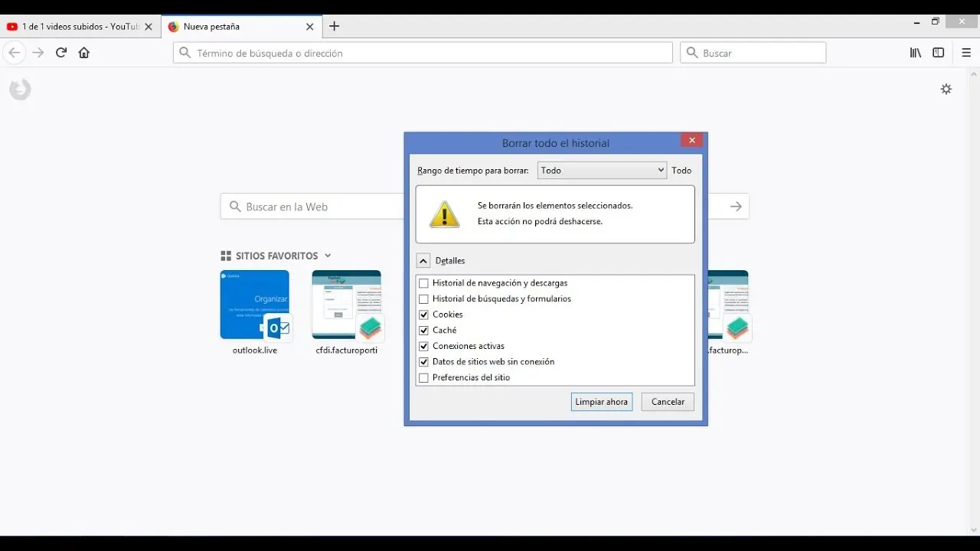The width and height of the screenshot is (980, 551).
Task: Click the search arrow in web search box
Action: [x=736, y=207]
